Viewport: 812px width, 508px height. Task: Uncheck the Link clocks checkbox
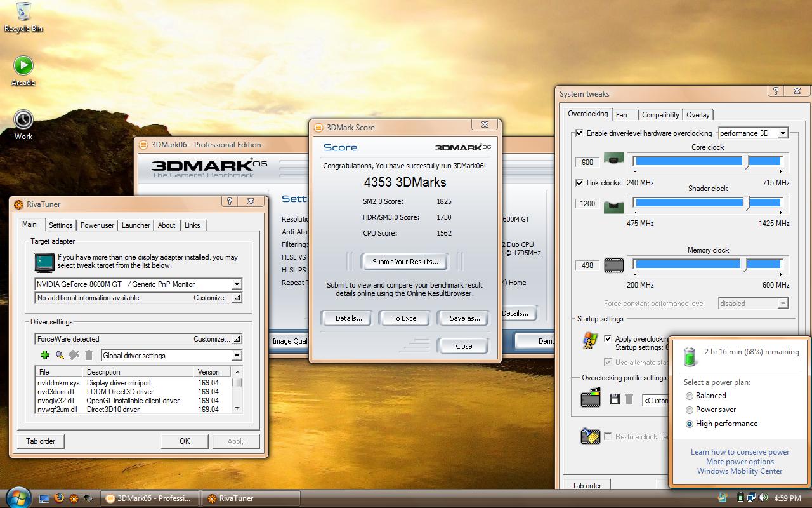coord(579,183)
